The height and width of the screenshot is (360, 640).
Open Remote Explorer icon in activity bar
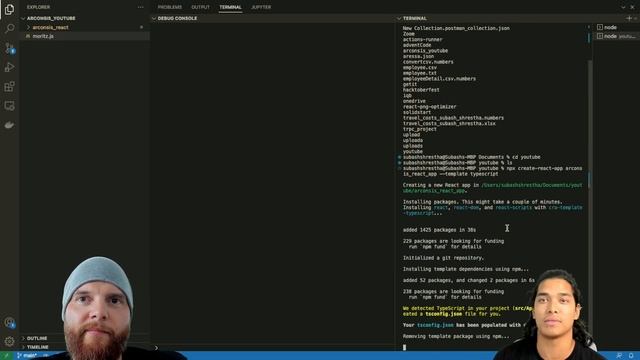point(9,106)
